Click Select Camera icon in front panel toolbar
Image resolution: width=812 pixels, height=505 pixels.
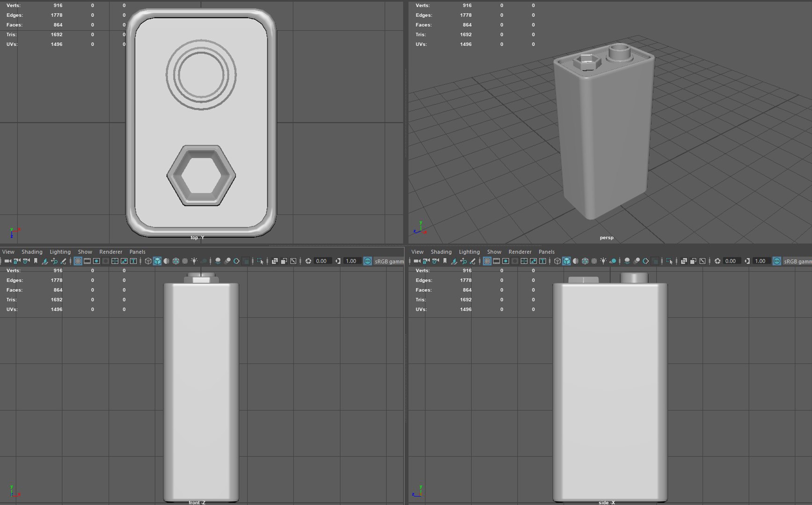[x=7, y=261]
